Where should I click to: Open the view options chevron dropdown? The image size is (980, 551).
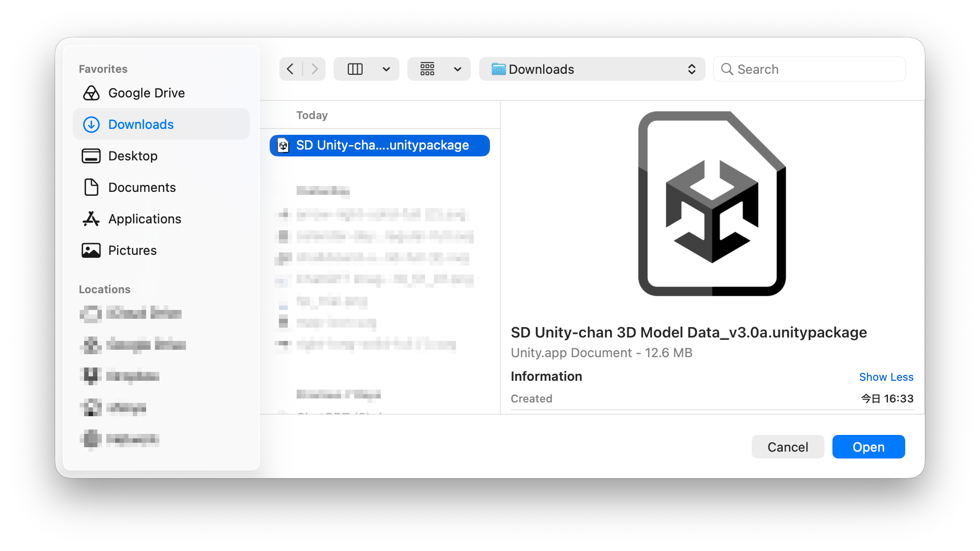pos(387,69)
